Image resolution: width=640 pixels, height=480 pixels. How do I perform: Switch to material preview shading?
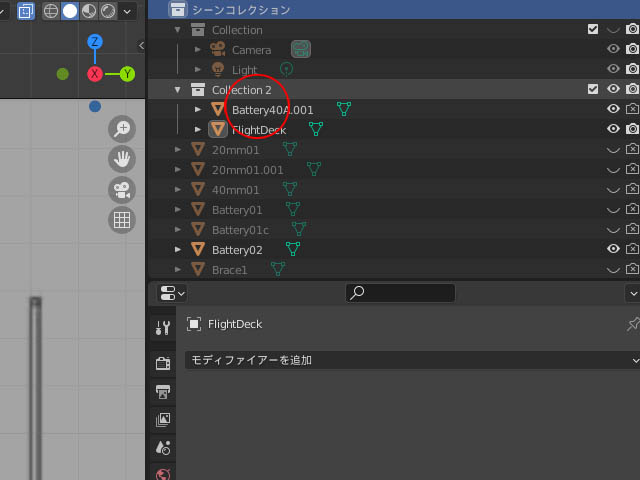(89, 11)
